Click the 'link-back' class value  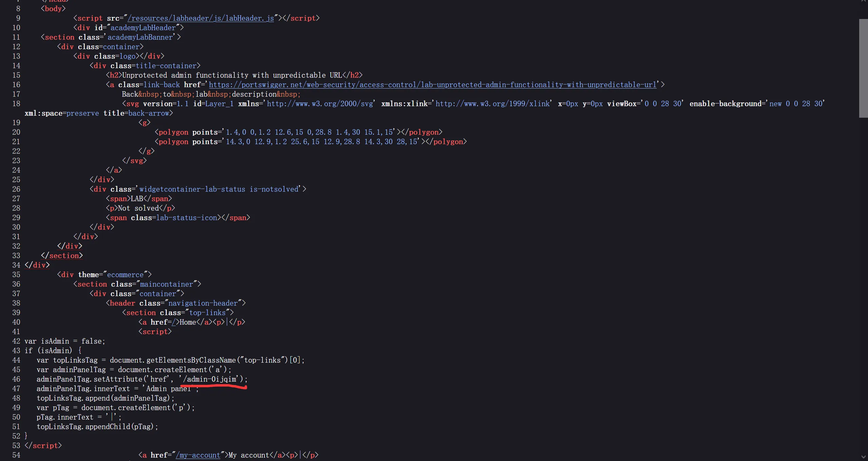pos(162,84)
